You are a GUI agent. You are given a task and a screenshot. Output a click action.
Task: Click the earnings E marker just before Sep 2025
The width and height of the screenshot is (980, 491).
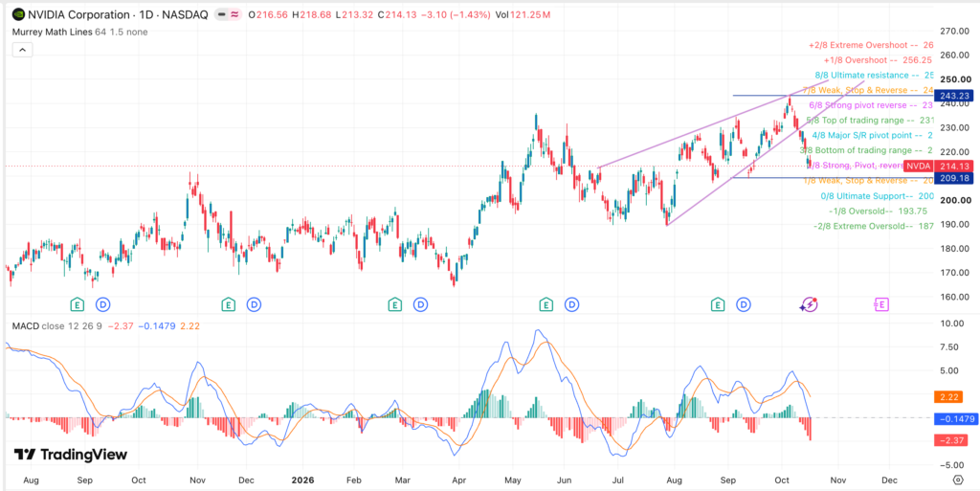coord(78,305)
